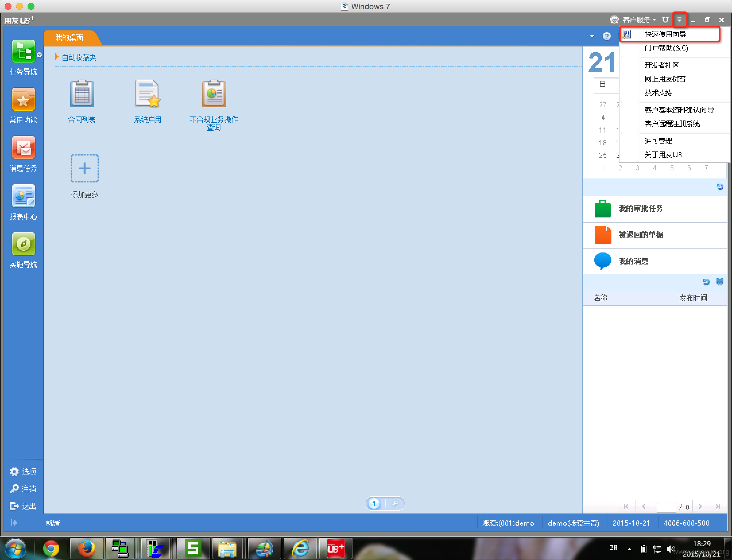Click the small arrow beside 业务导航 icon
Image resolution: width=732 pixels, height=560 pixels.
(39, 55)
